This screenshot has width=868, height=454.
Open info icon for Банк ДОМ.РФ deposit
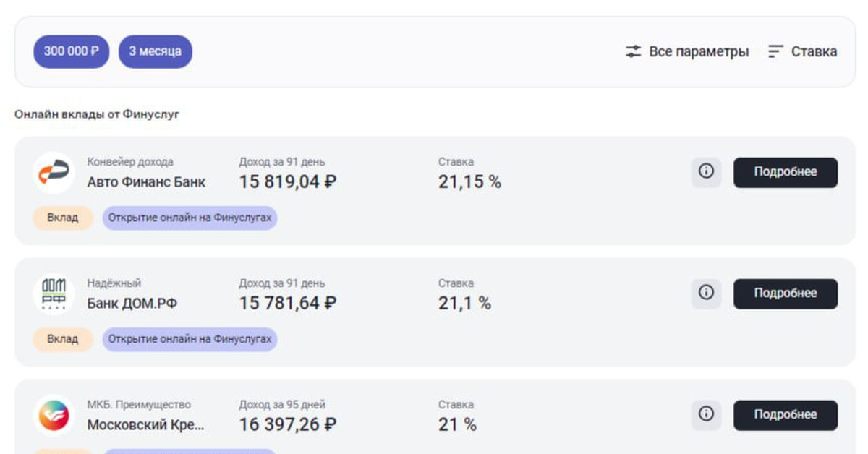pyautogui.click(x=706, y=294)
